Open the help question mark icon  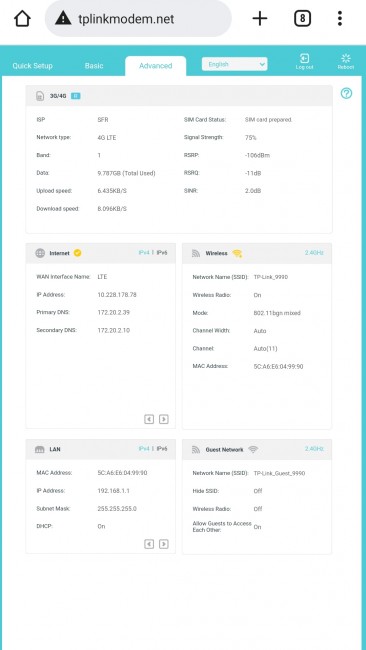pyautogui.click(x=347, y=93)
